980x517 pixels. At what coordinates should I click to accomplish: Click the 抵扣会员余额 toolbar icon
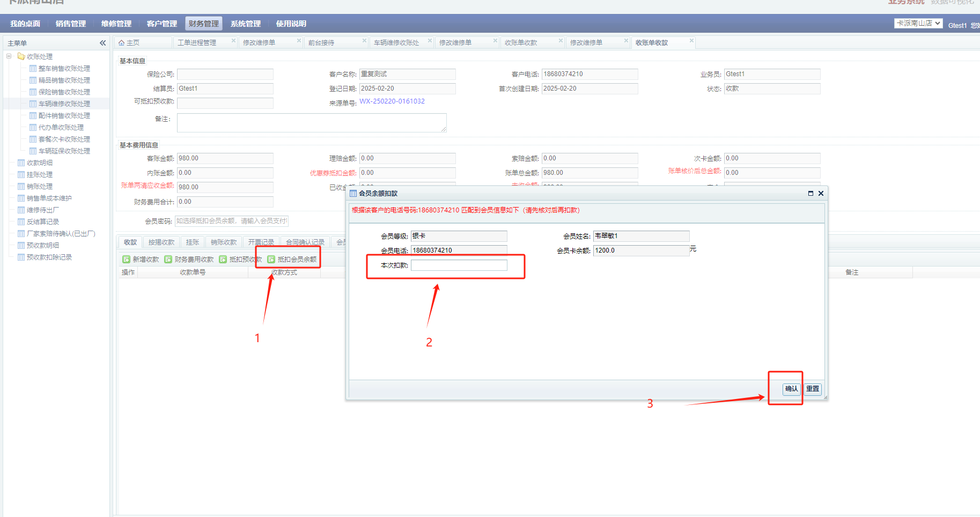pyautogui.click(x=271, y=260)
